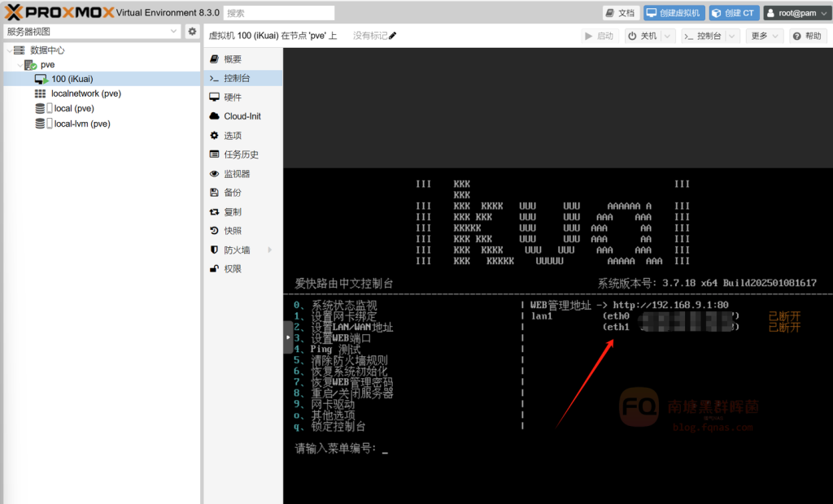Open the 监视器 monitor section
Image resolution: width=833 pixels, height=504 pixels.
click(237, 174)
